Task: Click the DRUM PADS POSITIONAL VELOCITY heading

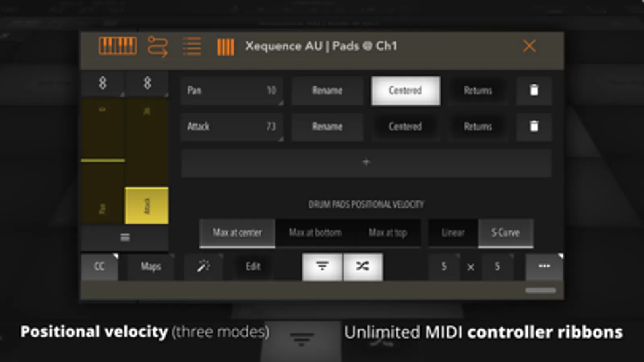Action: click(x=366, y=204)
